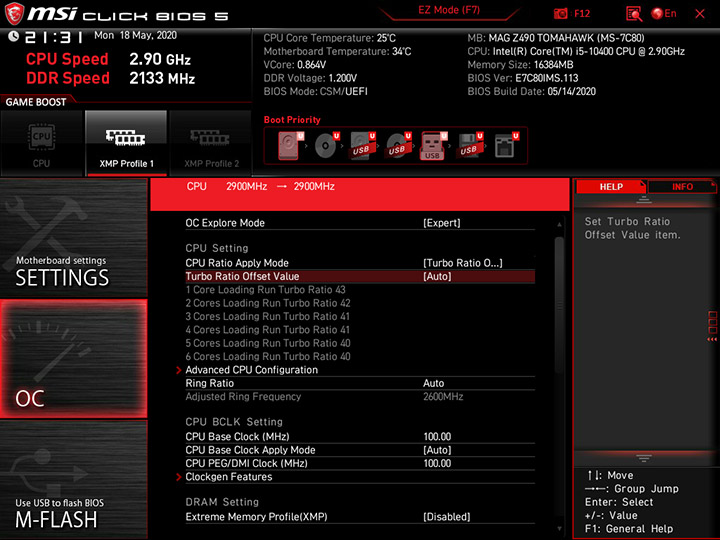
Task: Select '3 Cores Loading Run Turbo Ratio 41'
Action: click(267, 316)
